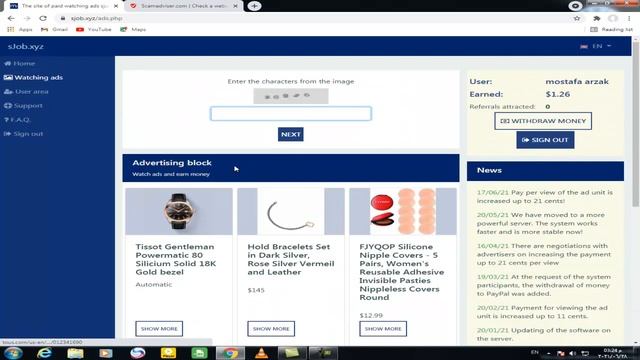
Task: Click the $12.99 price text
Action: point(371,315)
